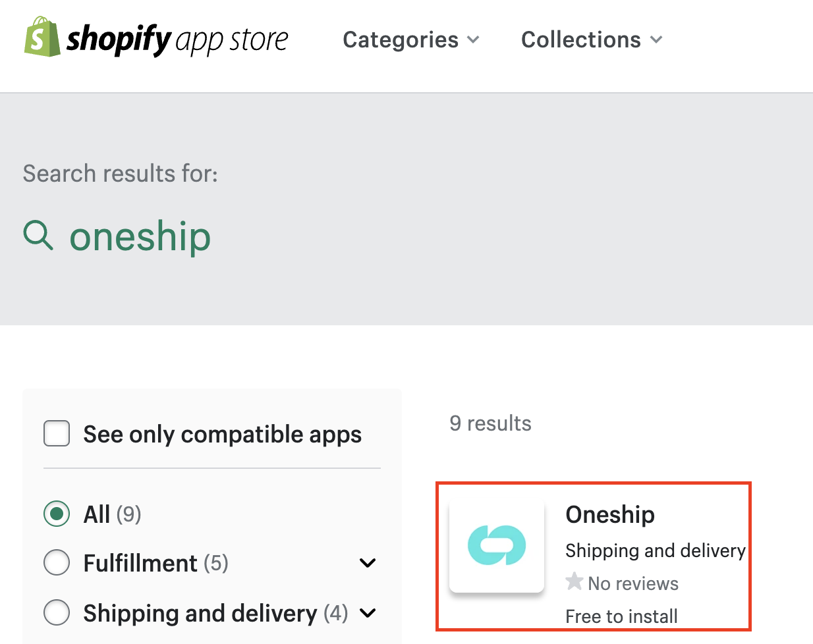This screenshot has height=644, width=813.
Task: Expand the Fulfillment filter chevron
Action: pyautogui.click(x=368, y=563)
